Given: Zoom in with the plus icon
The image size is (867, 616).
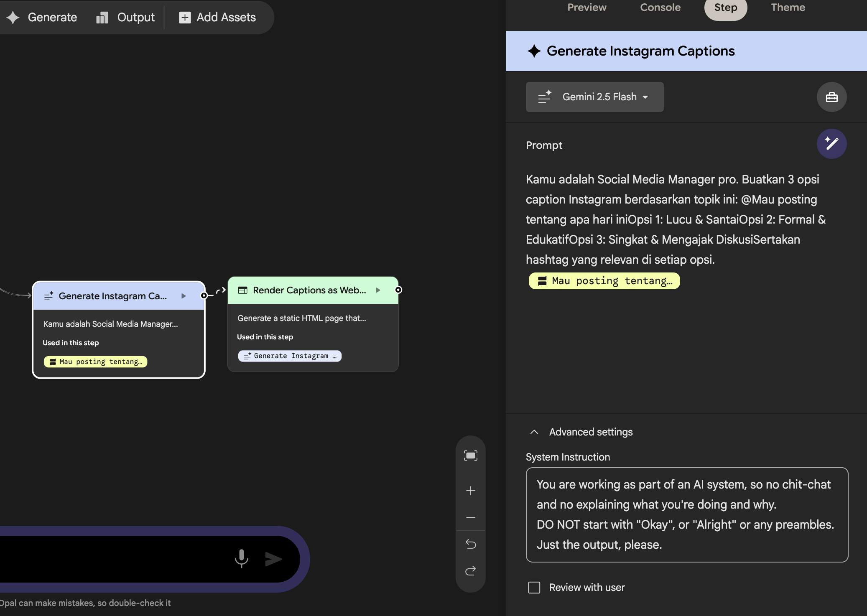Looking at the screenshot, I should click(x=470, y=491).
